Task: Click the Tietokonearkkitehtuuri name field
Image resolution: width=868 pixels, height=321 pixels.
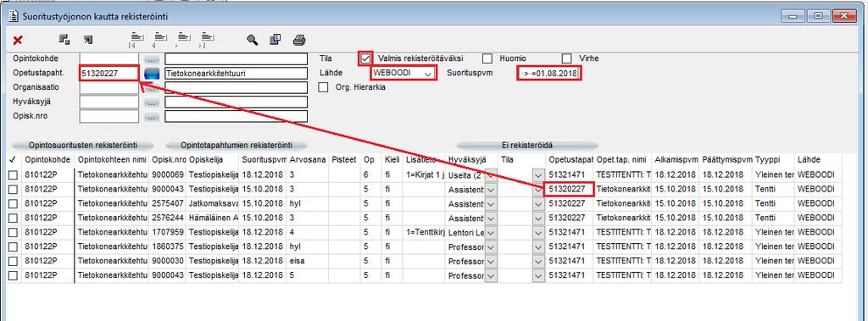Action: pos(236,73)
